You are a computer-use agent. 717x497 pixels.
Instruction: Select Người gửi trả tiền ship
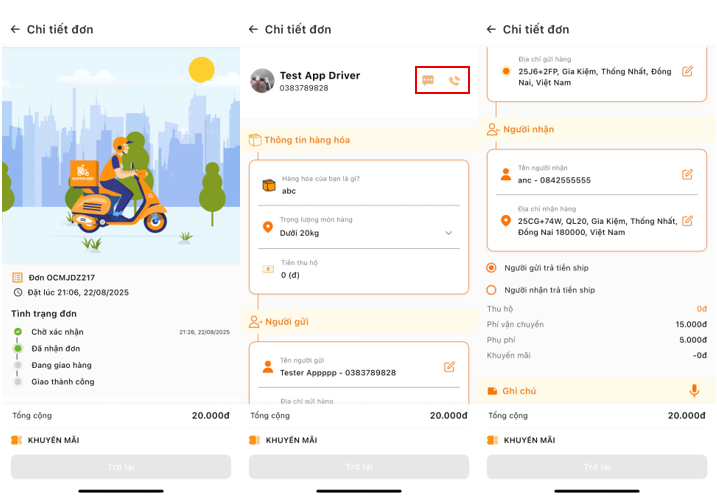pos(492,268)
